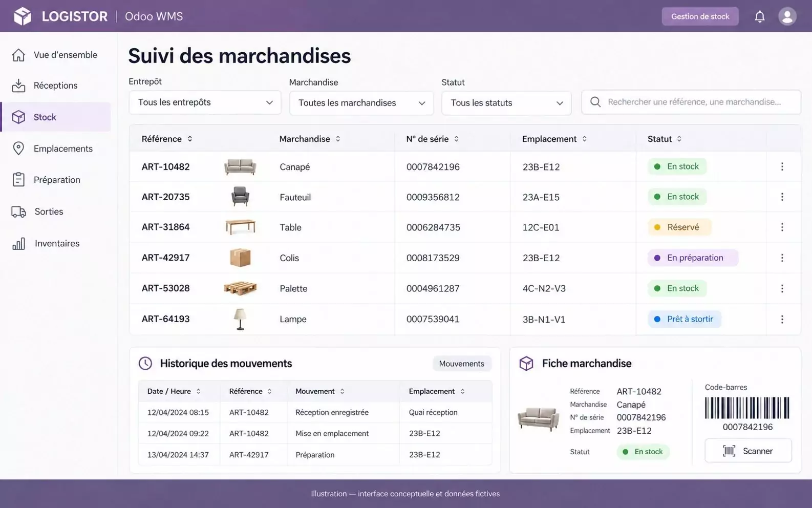Click the Mouvements button

pyautogui.click(x=461, y=364)
